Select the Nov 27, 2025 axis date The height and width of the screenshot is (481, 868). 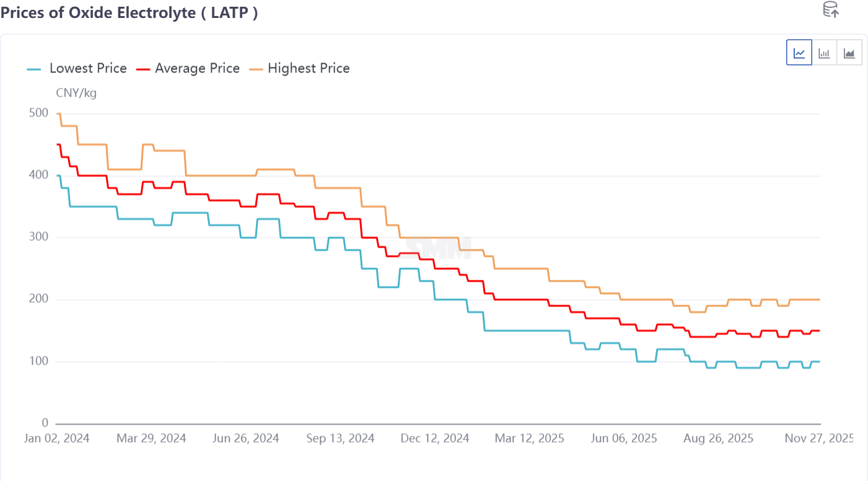[819, 438]
